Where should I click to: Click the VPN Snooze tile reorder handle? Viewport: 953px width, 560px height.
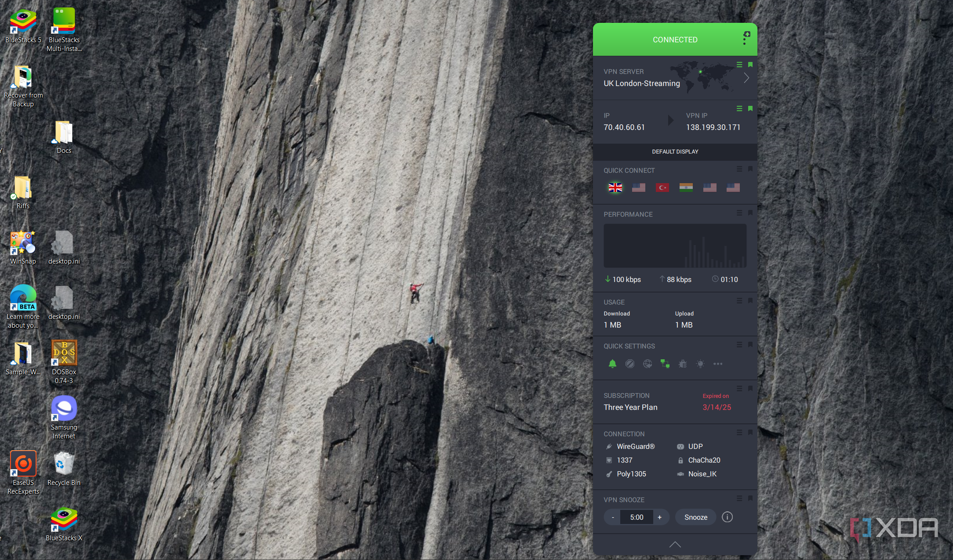739,499
